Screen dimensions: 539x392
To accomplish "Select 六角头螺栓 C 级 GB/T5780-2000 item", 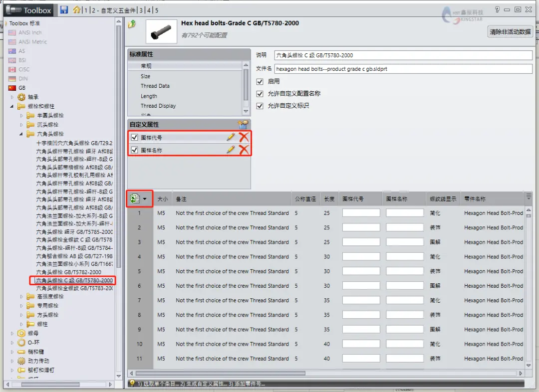I will point(74,280).
